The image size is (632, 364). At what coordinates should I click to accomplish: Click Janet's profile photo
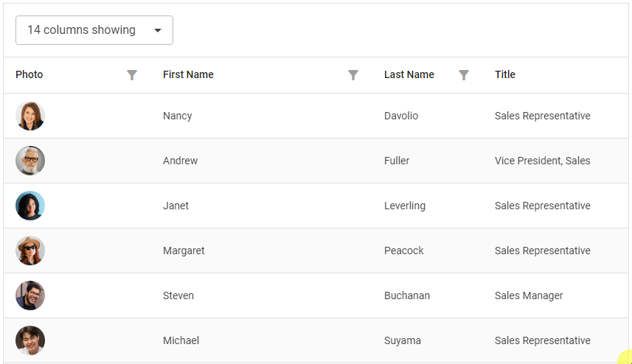[30, 206]
